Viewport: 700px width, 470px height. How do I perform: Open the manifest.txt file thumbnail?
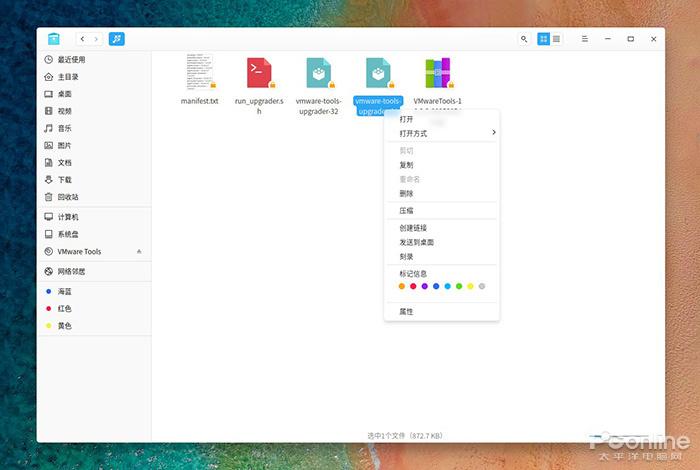(x=200, y=73)
